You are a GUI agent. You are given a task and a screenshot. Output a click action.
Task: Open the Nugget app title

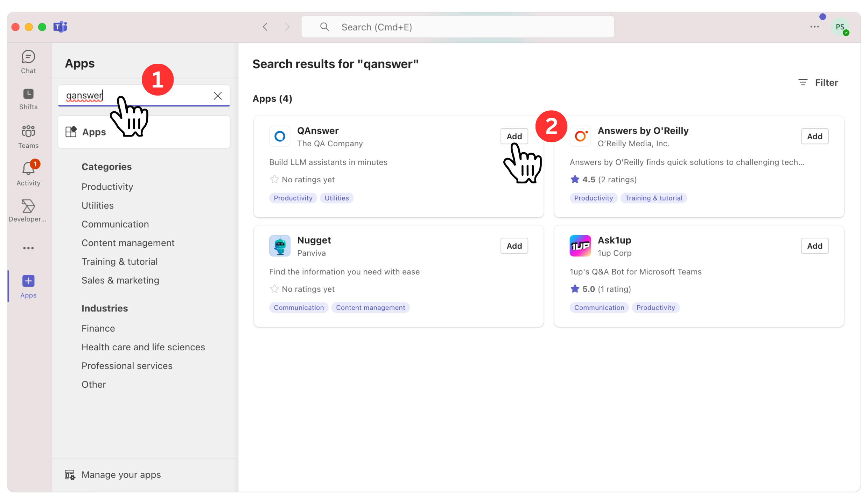point(314,240)
